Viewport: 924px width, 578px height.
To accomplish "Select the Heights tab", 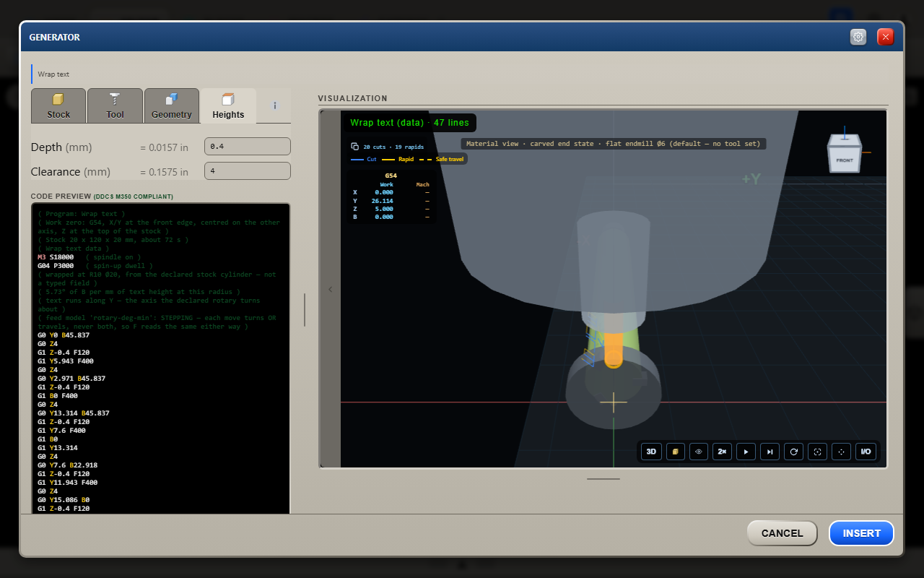I will [x=228, y=105].
